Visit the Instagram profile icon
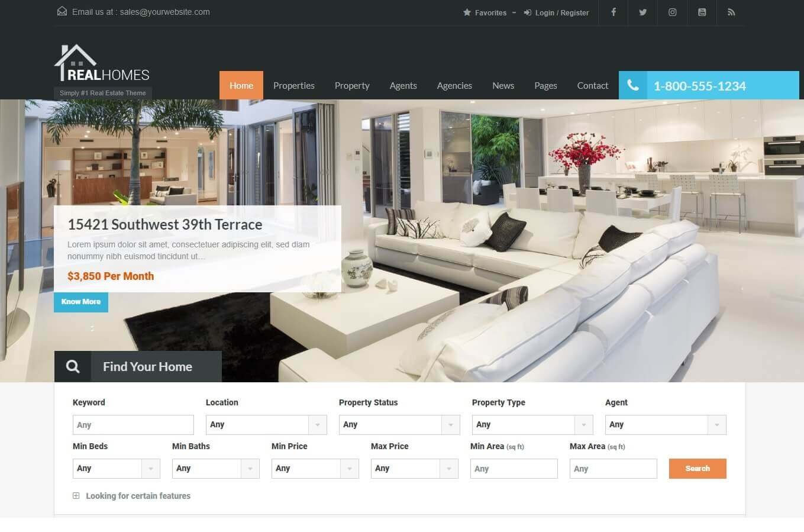804x532 pixels. click(672, 12)
